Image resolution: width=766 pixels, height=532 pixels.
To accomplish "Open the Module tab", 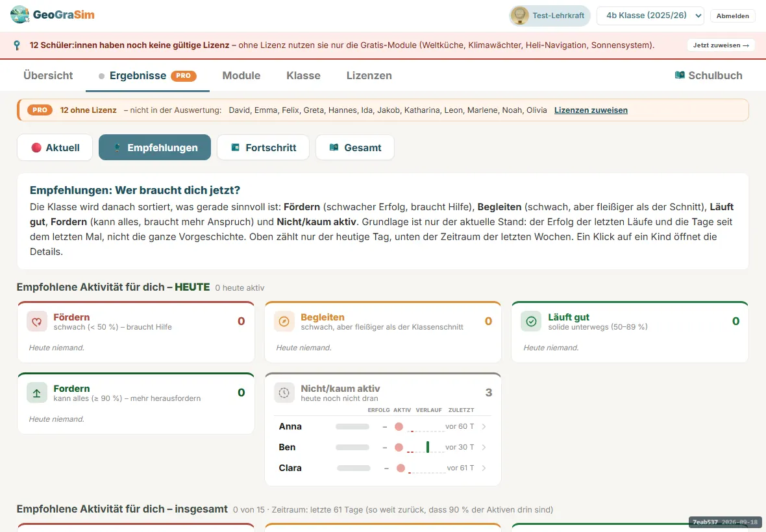I will 241,76.
